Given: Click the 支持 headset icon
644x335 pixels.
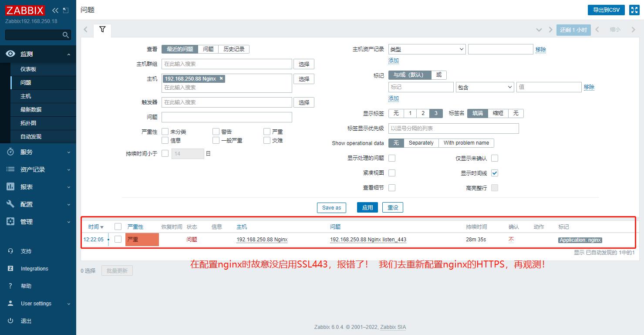Looking at the screenshot, I should 10,251.
